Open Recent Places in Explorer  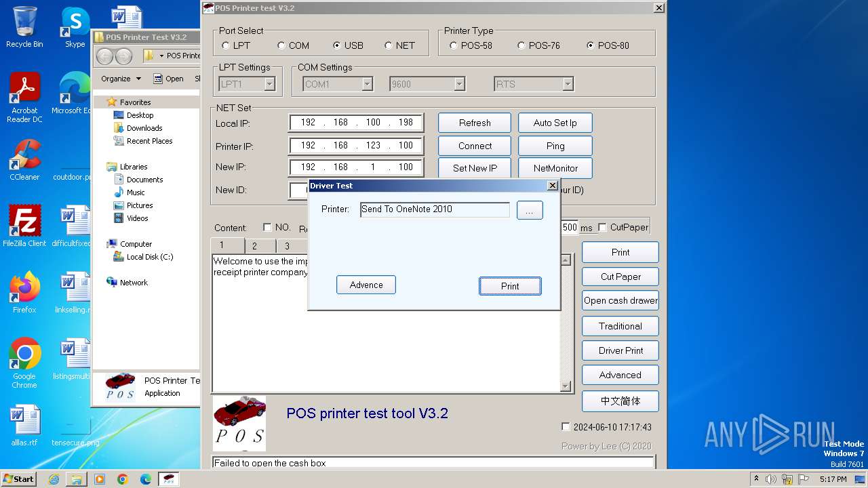[149, 141]
